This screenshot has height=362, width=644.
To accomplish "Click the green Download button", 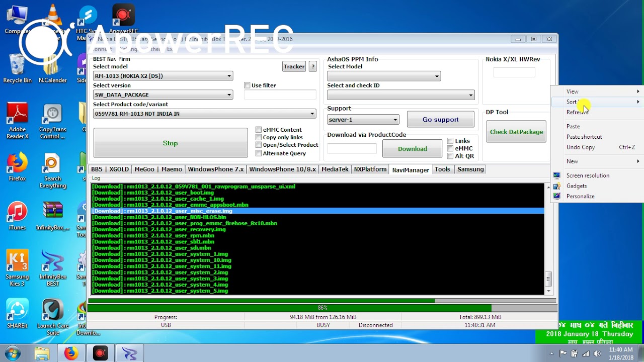I will [x=413, y=149].
